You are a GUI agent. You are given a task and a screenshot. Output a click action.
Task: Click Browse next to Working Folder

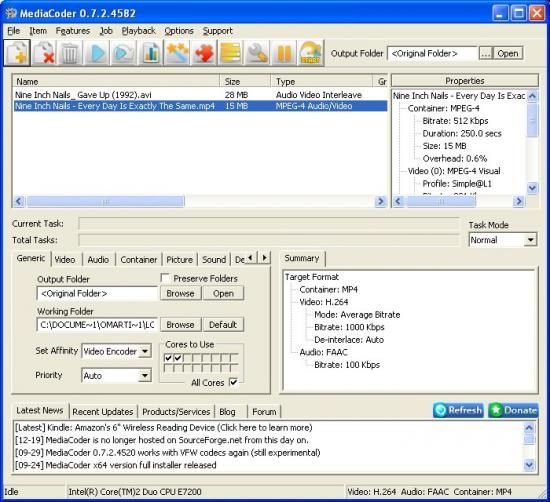(x=180, y=325)
